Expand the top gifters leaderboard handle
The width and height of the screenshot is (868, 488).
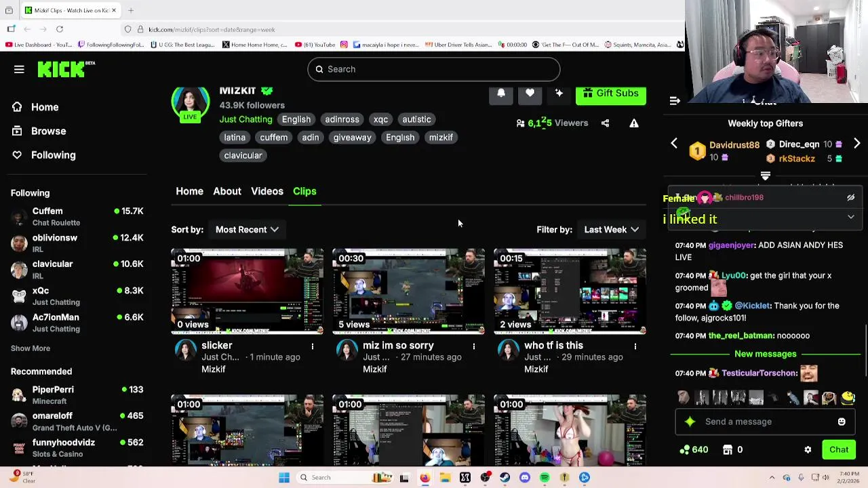click(766, 176)
